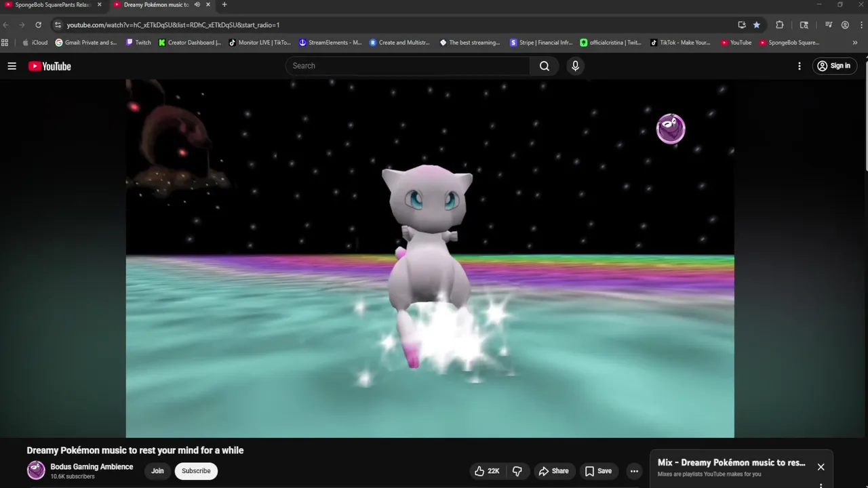Reload the page

(38, 25)
